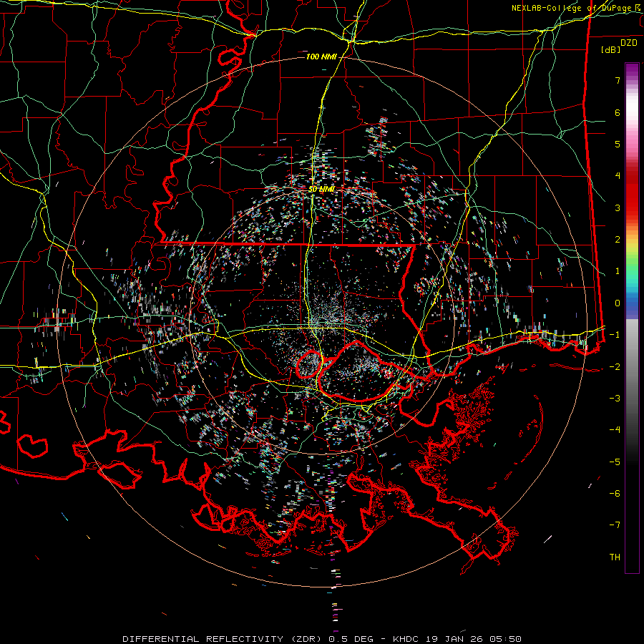Click the 6 tick label on the scale
644x644 pixels.
618,112
